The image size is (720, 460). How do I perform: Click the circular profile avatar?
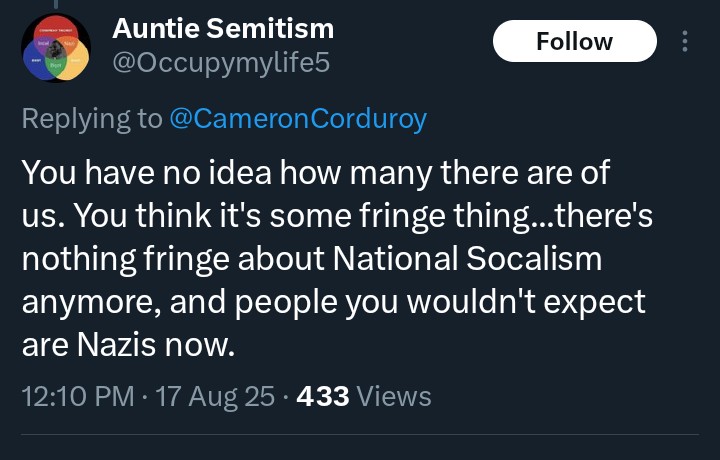click(57, 49)
